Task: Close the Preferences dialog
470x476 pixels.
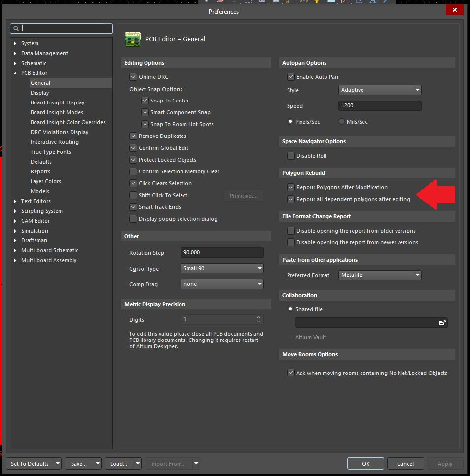Action: pos(455,10)
